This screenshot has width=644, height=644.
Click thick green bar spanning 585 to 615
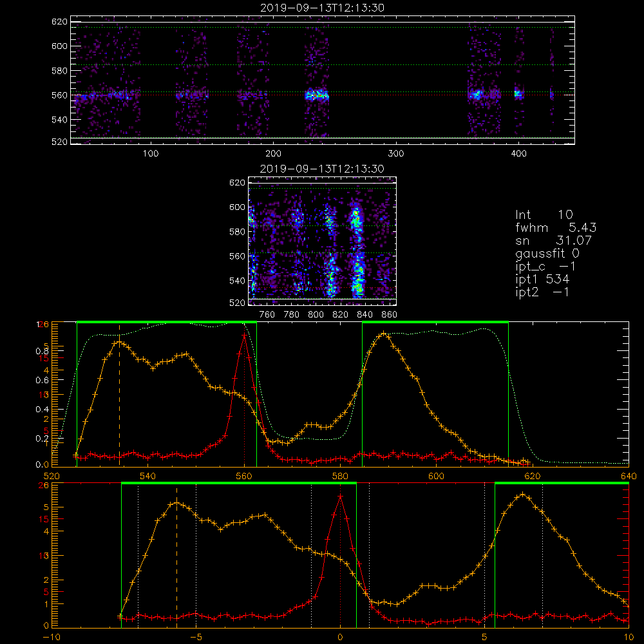pyautogui.click(x=435, y=323)
